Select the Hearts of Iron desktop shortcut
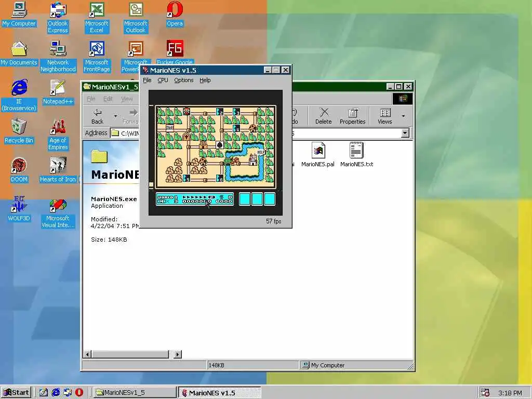Viewport: 532px width, 399px height. click(x=58, y=170)
